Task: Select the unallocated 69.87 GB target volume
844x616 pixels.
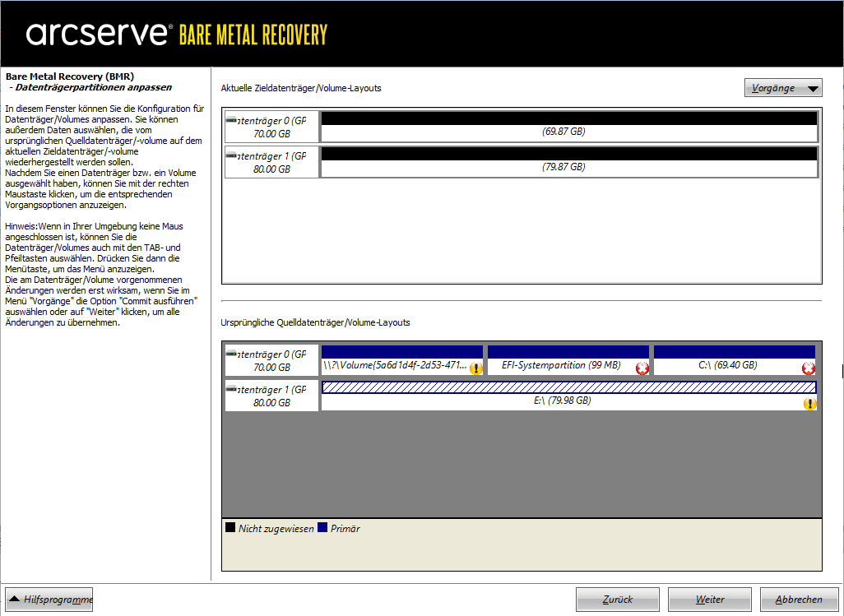Action: (x=569, y=127)
